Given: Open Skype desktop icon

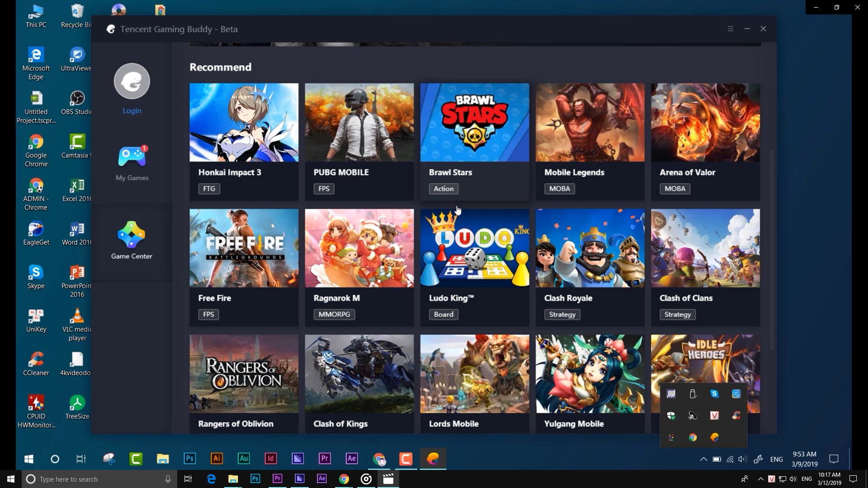Looking at the screenshot, I should point(36,277).
